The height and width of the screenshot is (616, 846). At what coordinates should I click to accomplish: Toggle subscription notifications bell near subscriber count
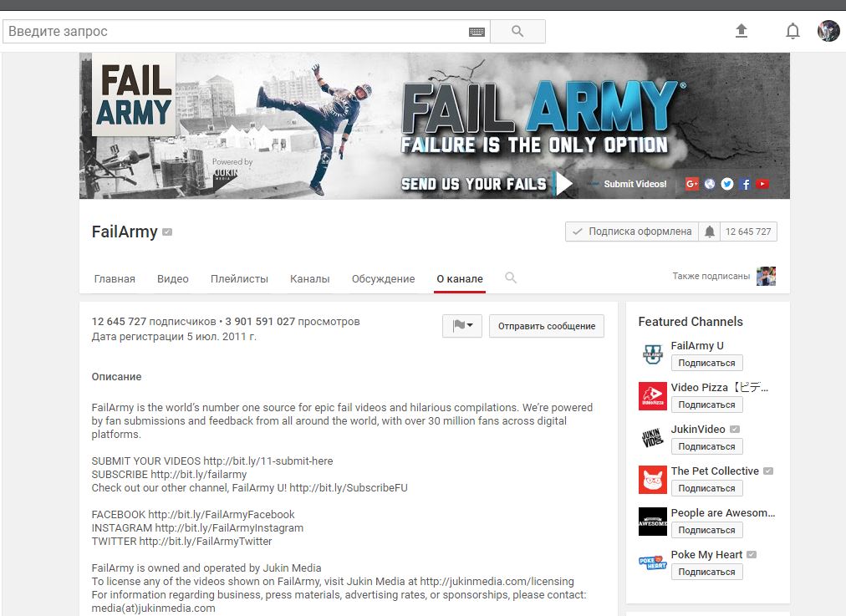coord(710,232)
